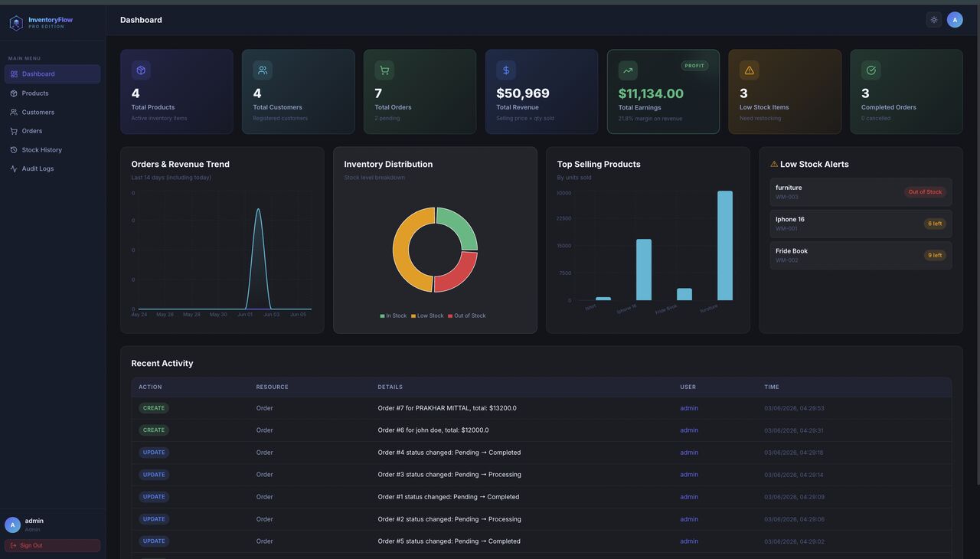This screenshot has width=980, height=559.
Task: Click the trend line peak near Jun 01
Action: (x=258, y=209)
